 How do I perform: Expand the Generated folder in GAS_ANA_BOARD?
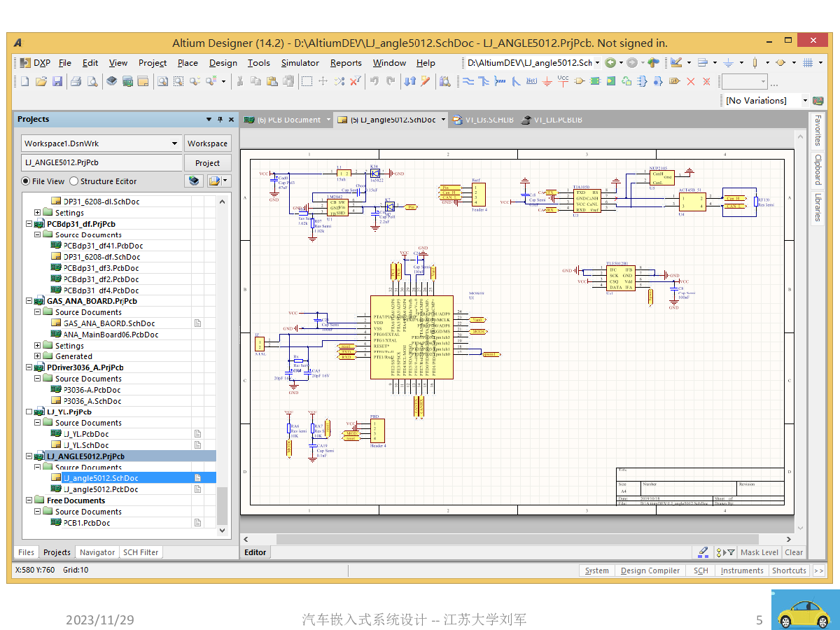pos(38,356)
